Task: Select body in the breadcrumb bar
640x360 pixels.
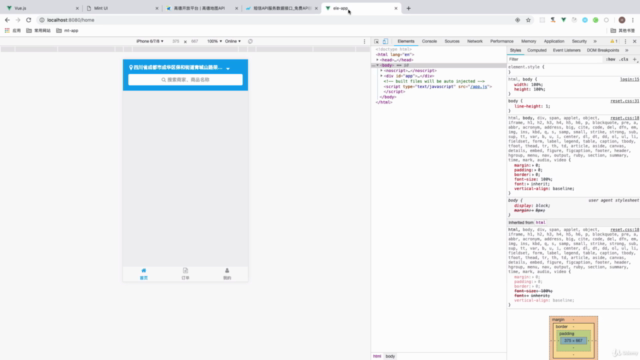Action: point(390,356)
